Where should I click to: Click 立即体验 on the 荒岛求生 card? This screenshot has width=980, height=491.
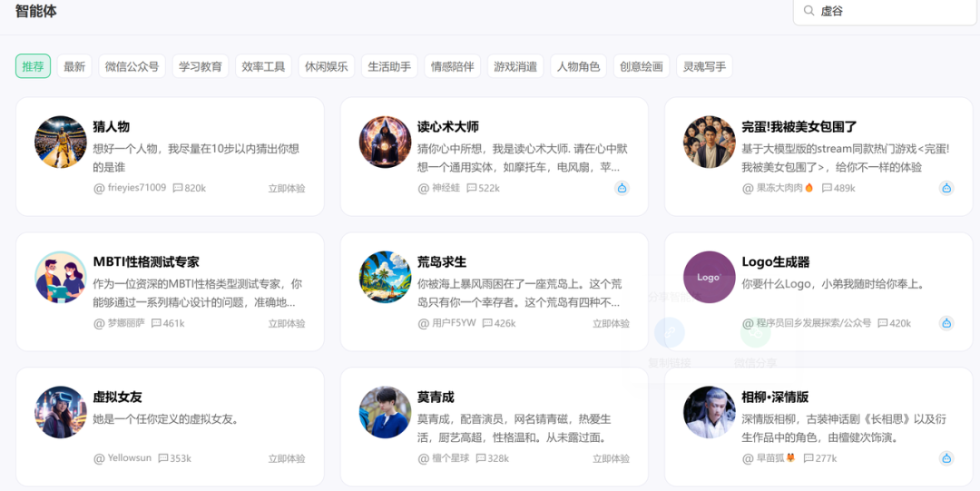(x=612, y=323)
